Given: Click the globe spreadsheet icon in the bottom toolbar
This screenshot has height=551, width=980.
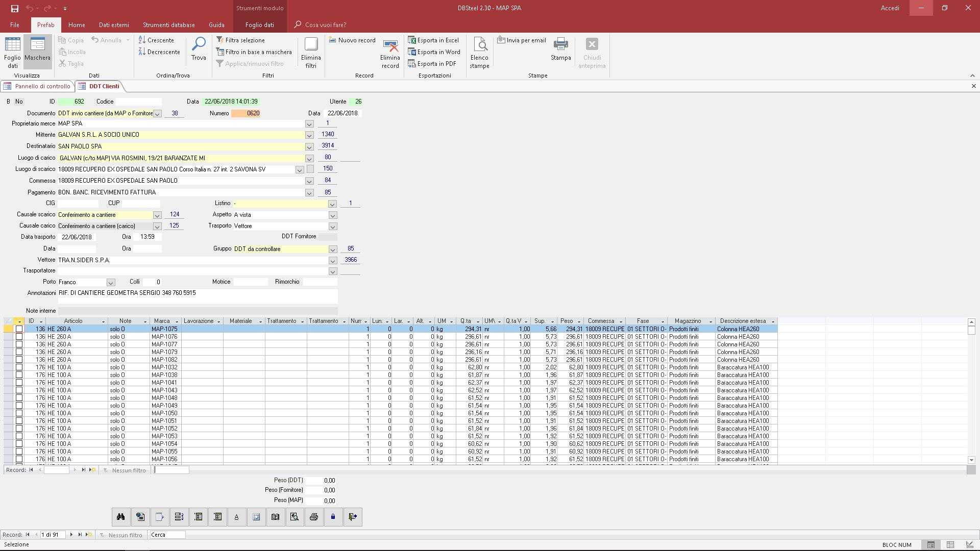Looking at the screenshot, I should (140, 517).
